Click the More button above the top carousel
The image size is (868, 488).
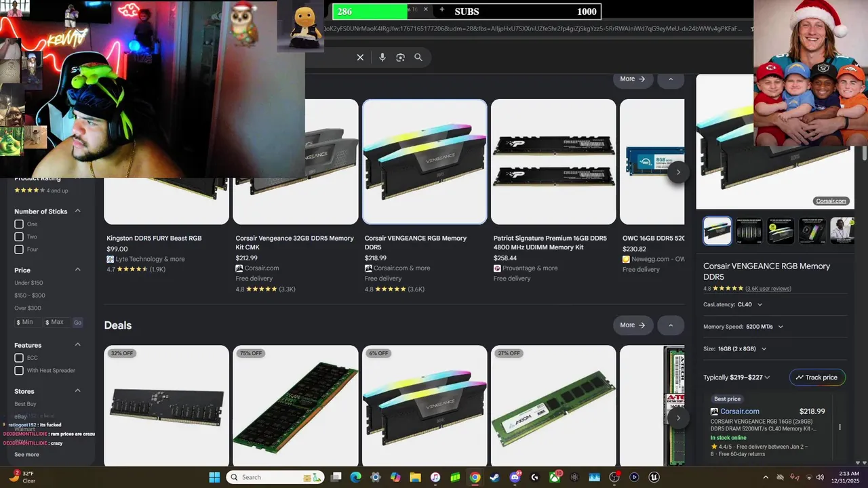coord(633,79)
